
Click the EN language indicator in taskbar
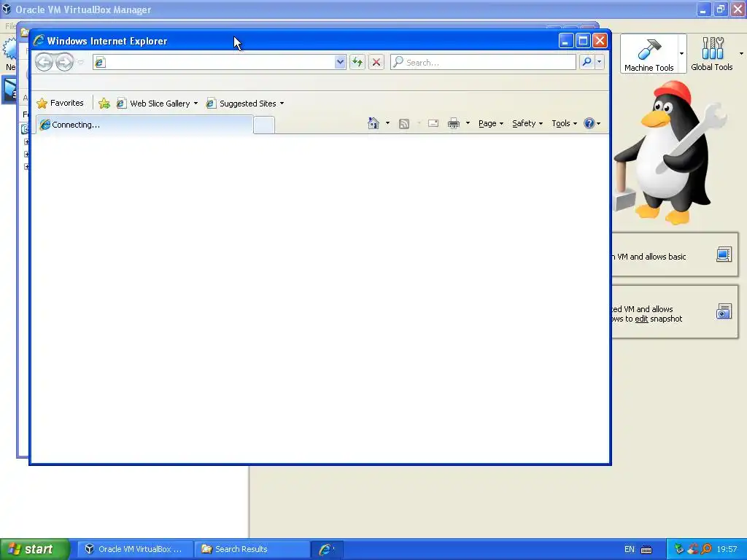[630, 549]
